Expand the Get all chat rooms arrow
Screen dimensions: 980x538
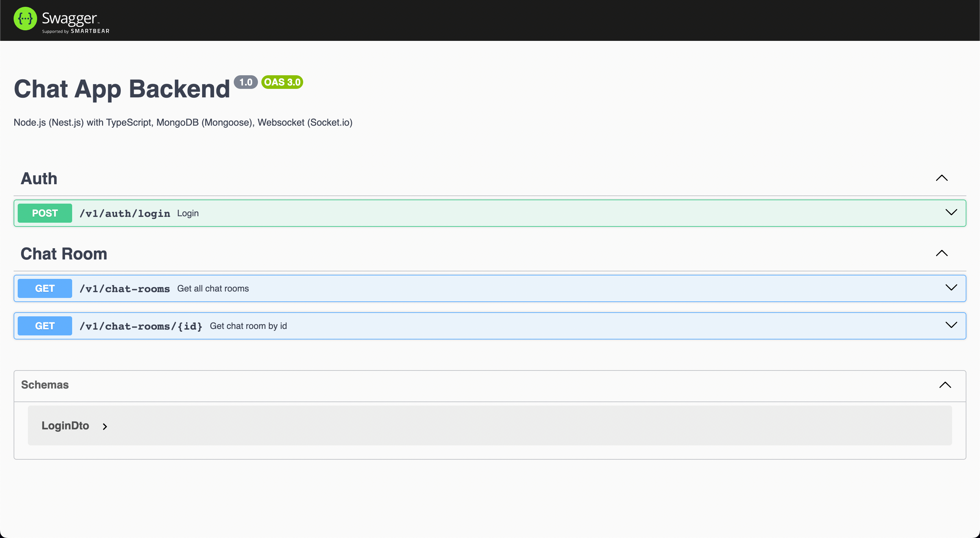tap(951, 288)
